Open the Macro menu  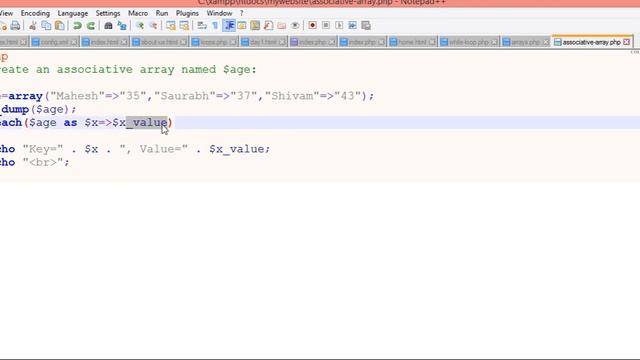pyautogui.click(x=138, y=13)
